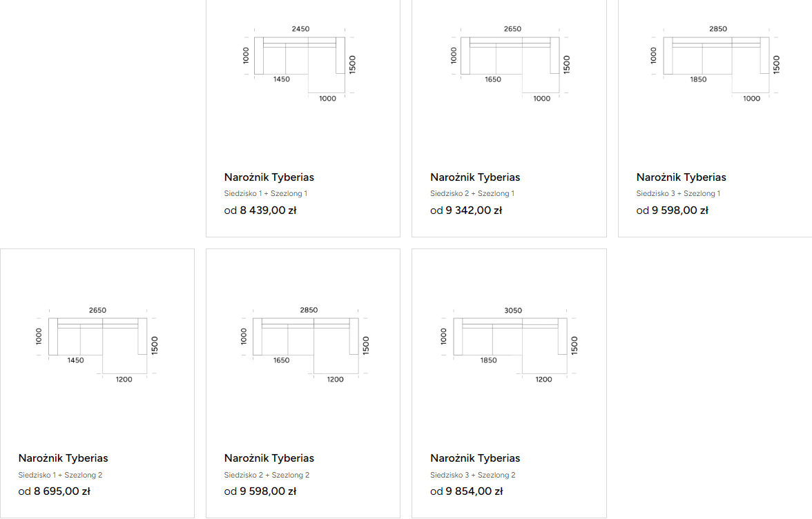Click the Siedzisko 1 + Szezlong 2 subtitle
812x519 pixels.
60,475
